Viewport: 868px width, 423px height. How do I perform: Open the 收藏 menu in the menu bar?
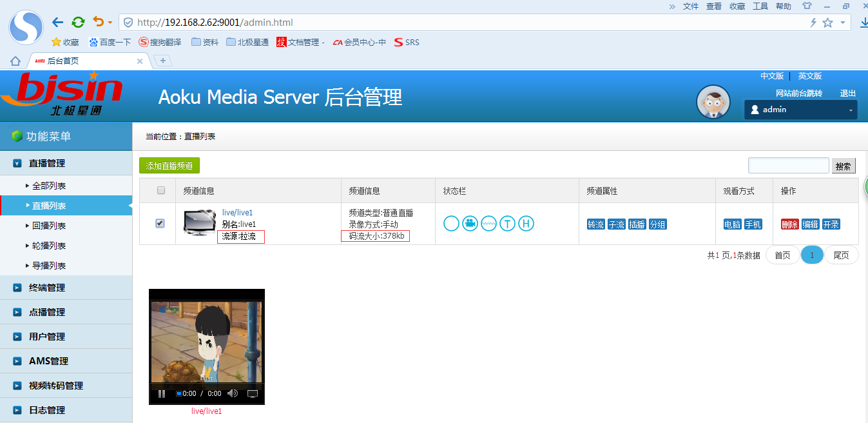(x=737, y=6)
